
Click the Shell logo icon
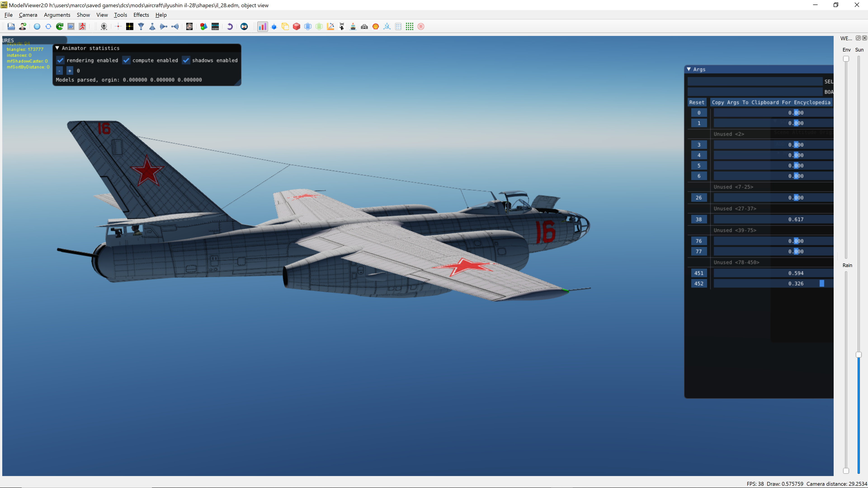pos(376,27)
